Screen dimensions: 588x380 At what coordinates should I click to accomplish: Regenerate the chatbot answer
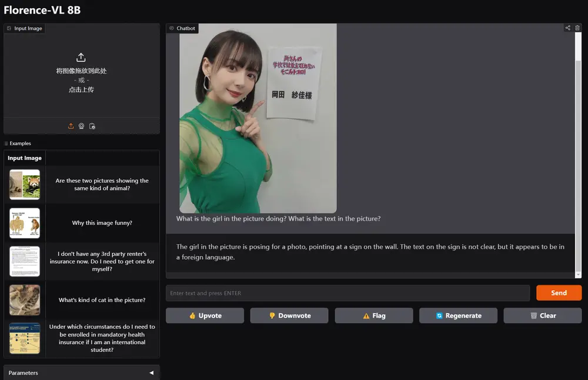[x=458, y=315]
